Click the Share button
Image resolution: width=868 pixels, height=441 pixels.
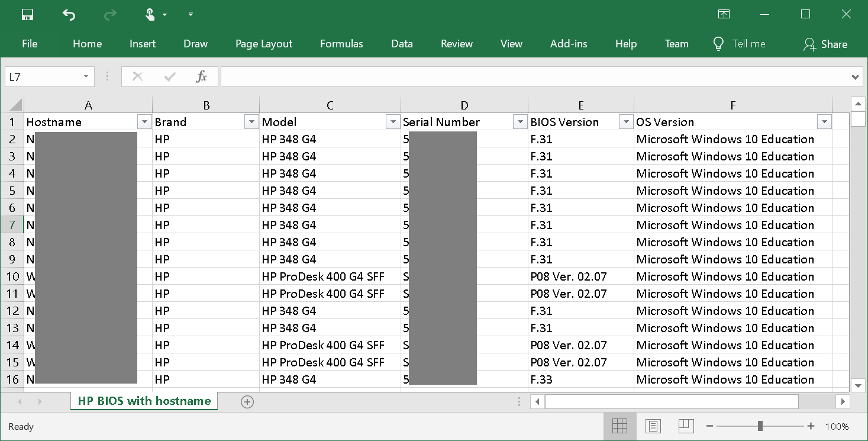(825, 44)
